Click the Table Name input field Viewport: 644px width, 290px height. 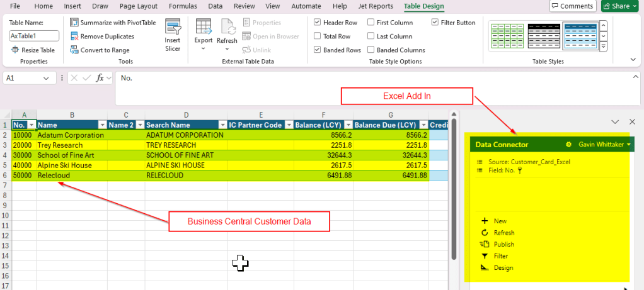[34, 36]
